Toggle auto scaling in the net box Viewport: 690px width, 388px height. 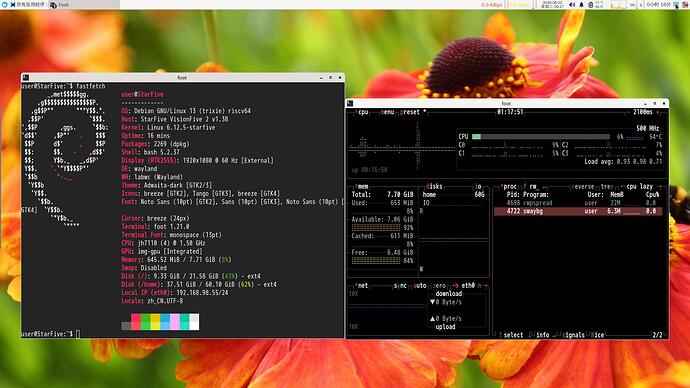[x=419, y=286]
